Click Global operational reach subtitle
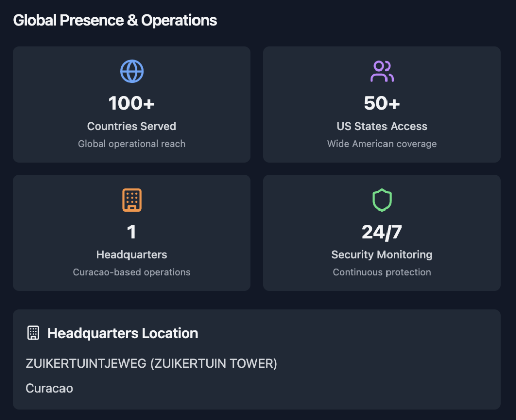The width and height of the screenshot is (516, 420). click(132, 144)
